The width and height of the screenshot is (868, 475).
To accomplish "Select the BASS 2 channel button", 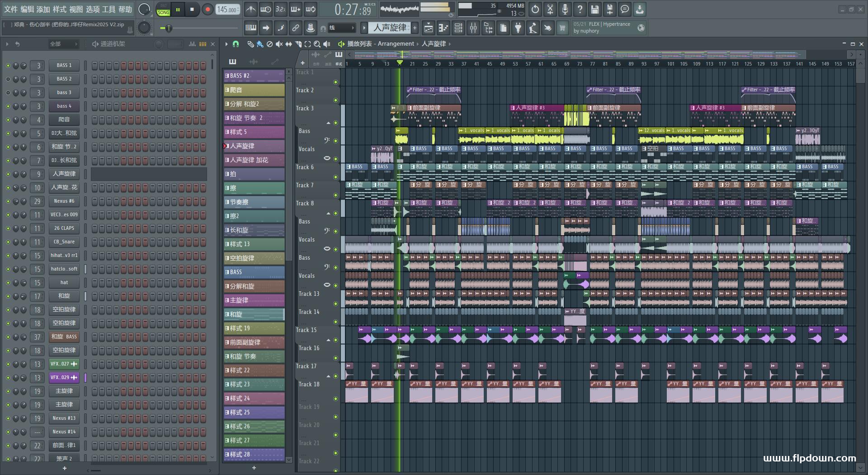I will click(64, 79).
